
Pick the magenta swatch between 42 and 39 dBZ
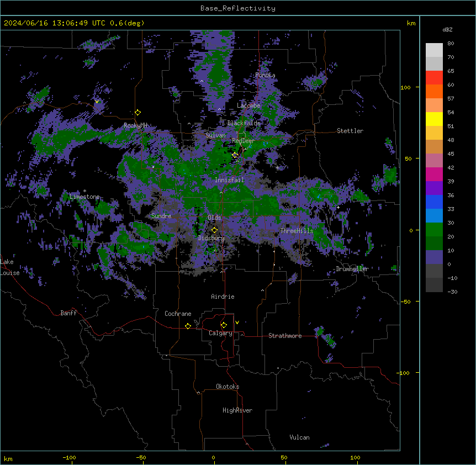coord(434,174)
